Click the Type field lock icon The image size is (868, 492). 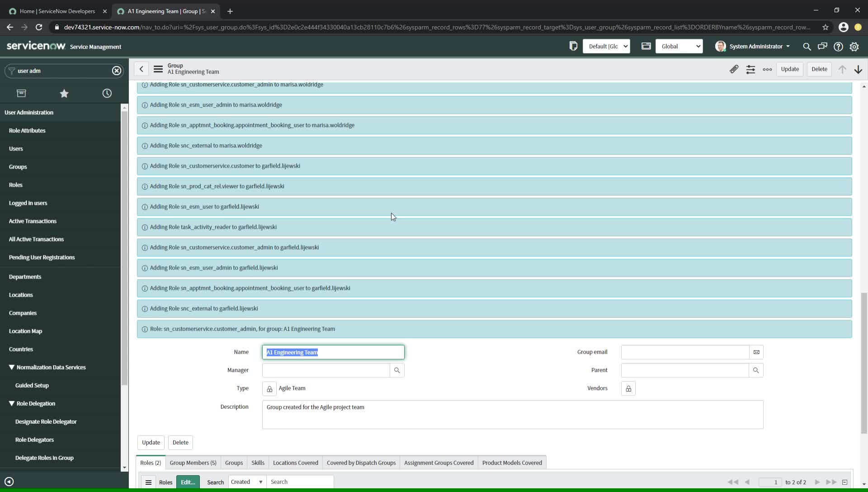[x=269, y=388]
